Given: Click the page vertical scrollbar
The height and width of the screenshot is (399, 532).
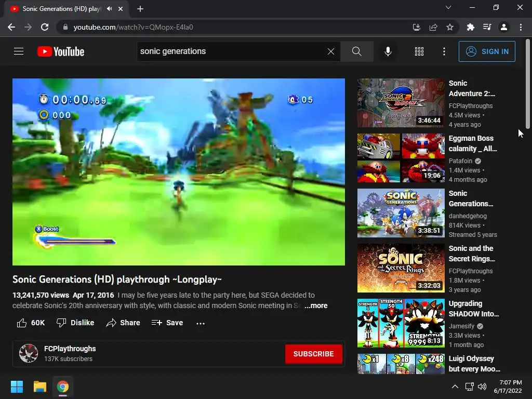Looking at the screenshot, I should click(x=528, y=84).
